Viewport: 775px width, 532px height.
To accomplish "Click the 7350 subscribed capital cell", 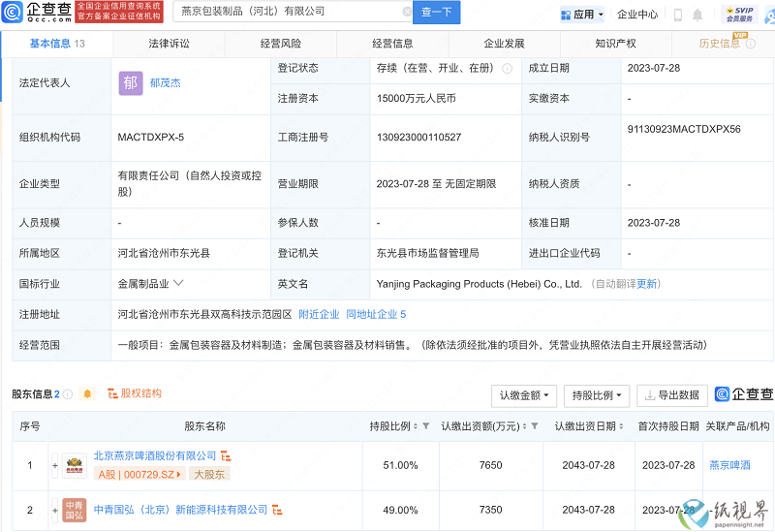I will pyautogui.click(x=490, y=510).
